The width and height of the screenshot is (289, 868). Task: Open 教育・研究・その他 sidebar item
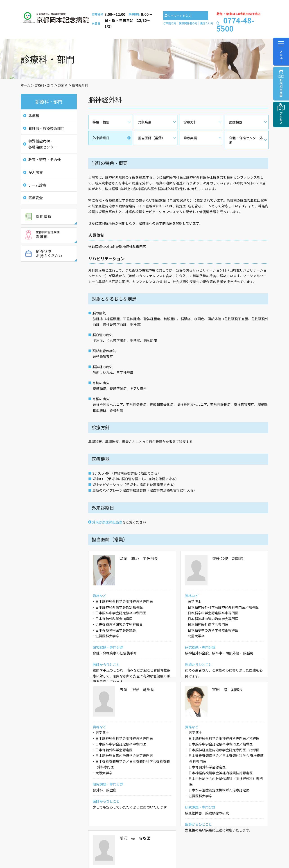(49, 160)
